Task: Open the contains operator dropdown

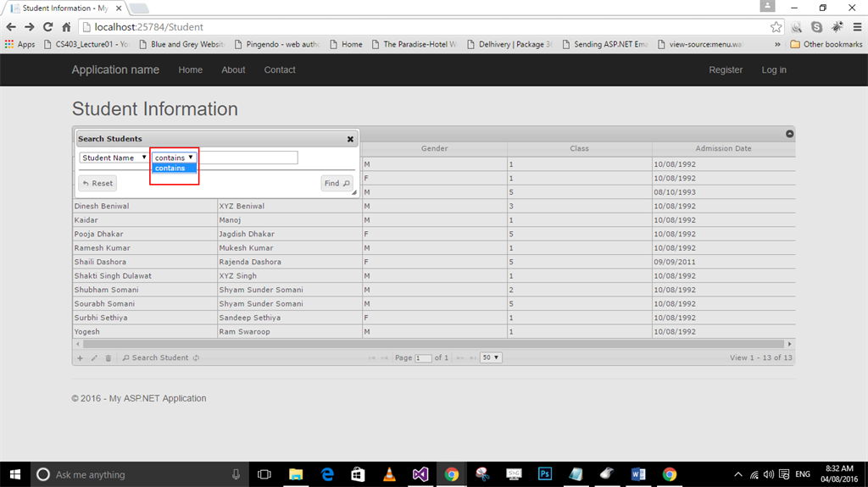Action: (x=174, y=158)
